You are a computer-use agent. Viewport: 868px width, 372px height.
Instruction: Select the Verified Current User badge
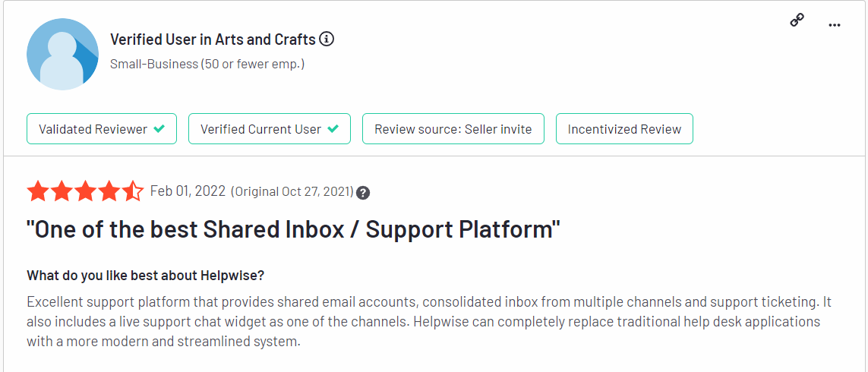(270, 129)
